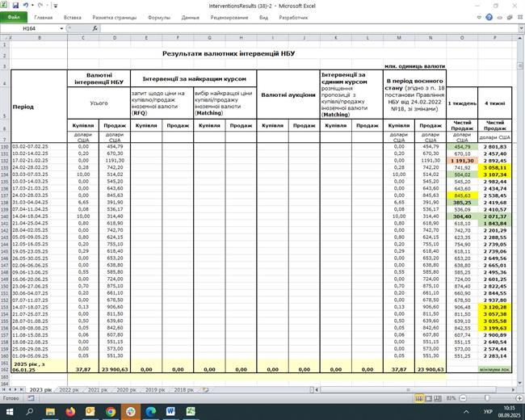Open the Разметка страницы ribbon tab
Viewport: 525px width, 420px height.
point(114,18)
